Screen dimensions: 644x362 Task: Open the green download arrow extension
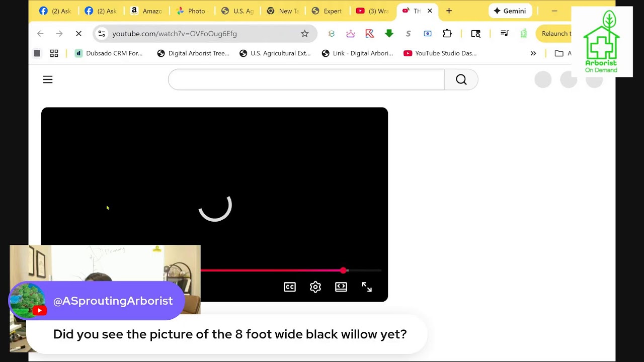point(389,34)
